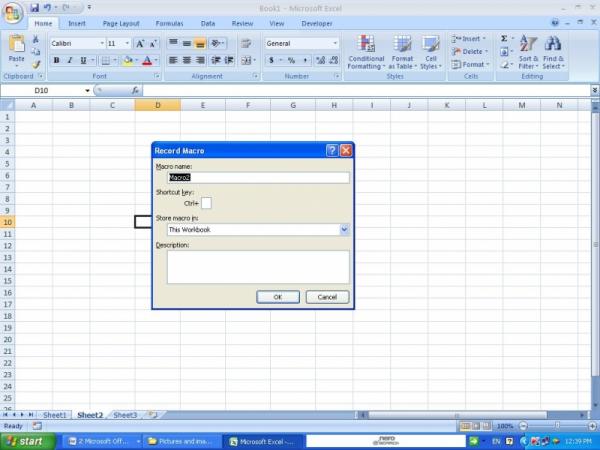Click the Paste icon in Clipboard group
600x450 pixels.
click(x=16, y=48)
